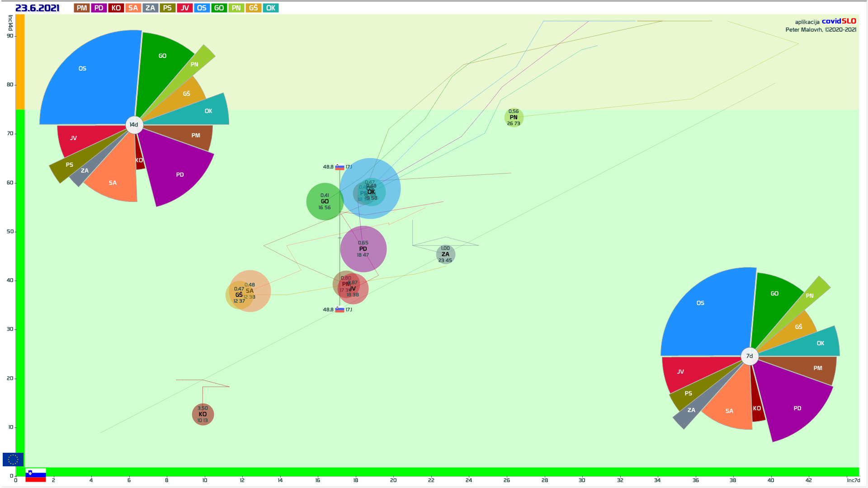This screenshot has width=868, height=488.
Task: Click the EU flag icon
Action: click(x=13, y=459)
